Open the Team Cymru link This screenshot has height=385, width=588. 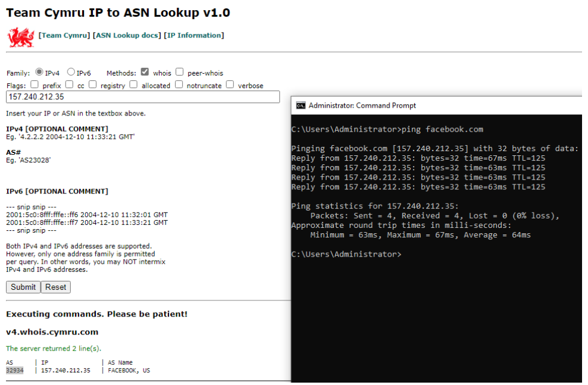pyautogui.click(x=64, y=35)
